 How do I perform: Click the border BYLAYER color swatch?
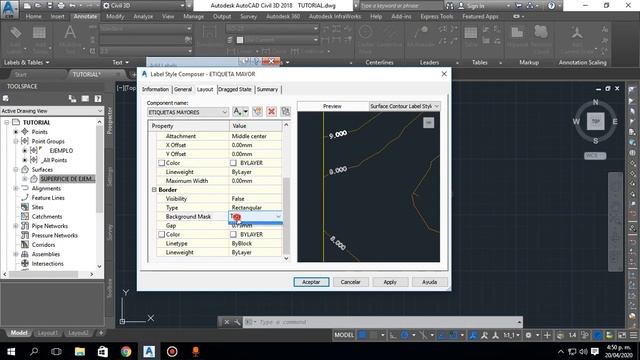233,234
